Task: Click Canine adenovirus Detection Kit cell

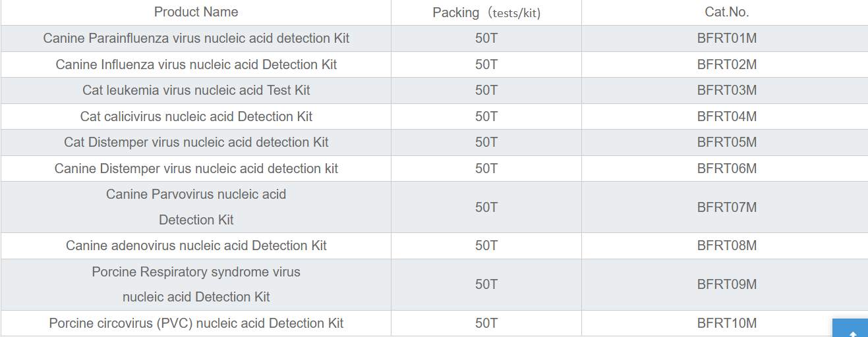Action: (x=196, y=246)
